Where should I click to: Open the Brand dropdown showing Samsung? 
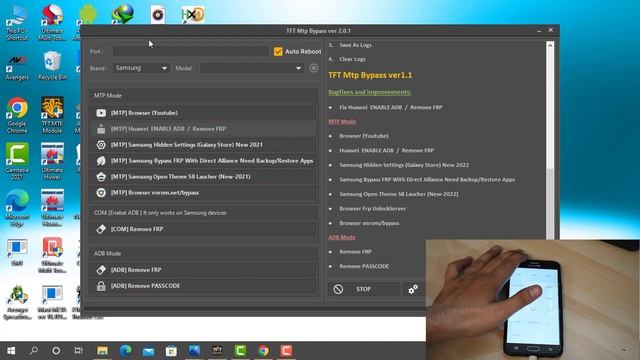point(141,68)
